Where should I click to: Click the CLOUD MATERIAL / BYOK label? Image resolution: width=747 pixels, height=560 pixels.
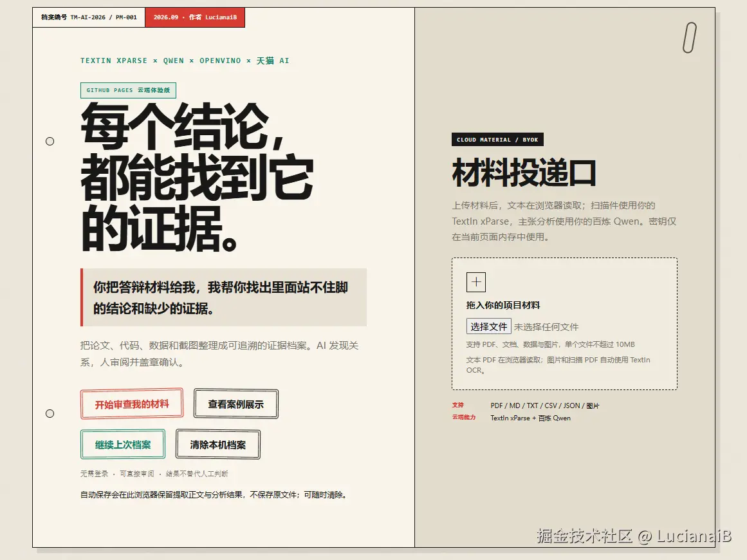[497, 140]
